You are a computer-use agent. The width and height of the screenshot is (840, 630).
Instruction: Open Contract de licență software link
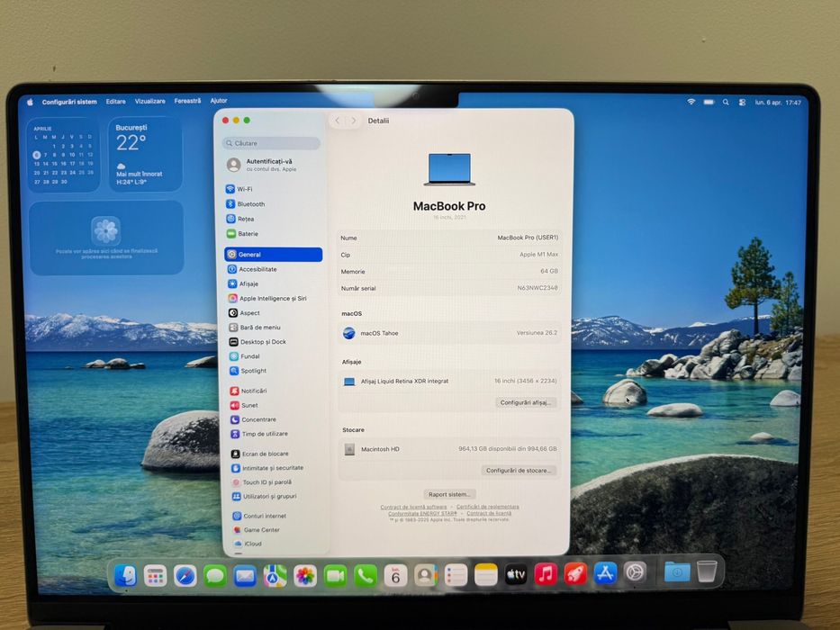point(413,507)
